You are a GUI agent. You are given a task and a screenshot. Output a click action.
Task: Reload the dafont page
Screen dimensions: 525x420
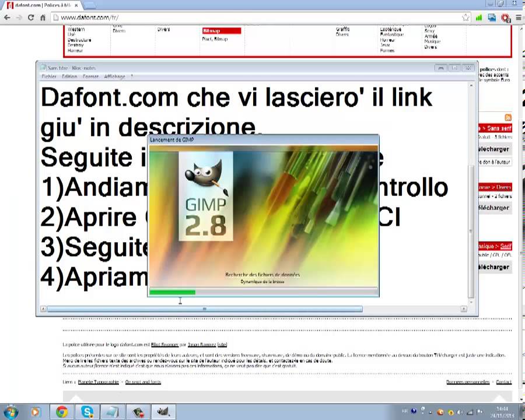(x=31, y=17)
